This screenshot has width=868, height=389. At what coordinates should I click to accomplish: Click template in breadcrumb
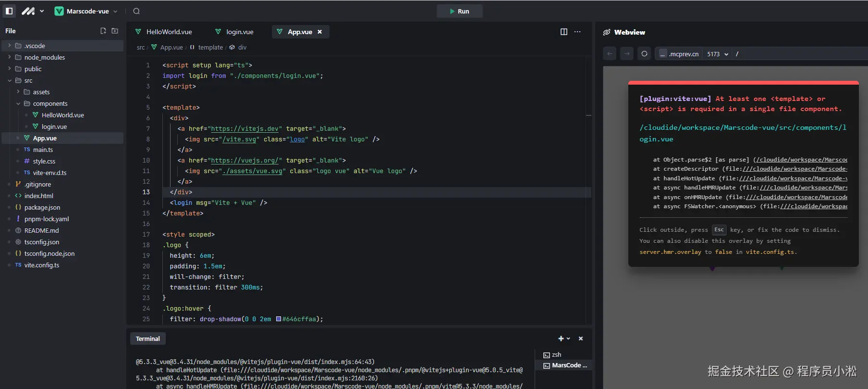click(207, 47)
